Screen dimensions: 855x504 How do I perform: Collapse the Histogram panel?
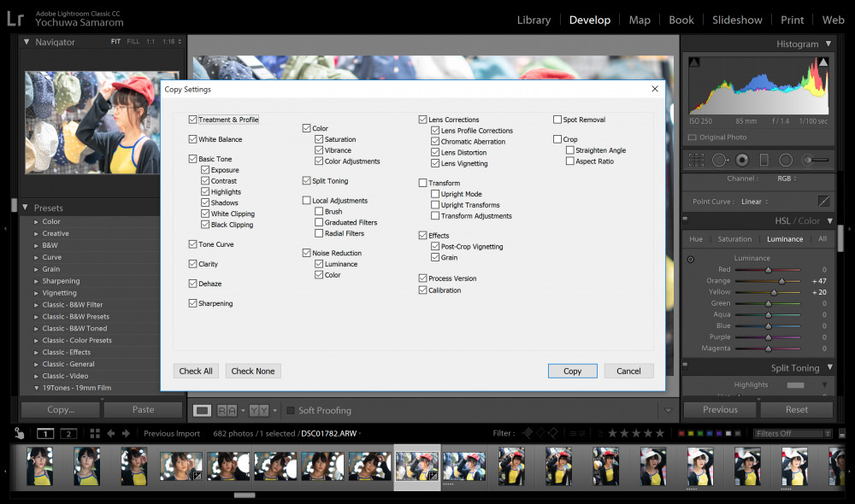point(828,44)
